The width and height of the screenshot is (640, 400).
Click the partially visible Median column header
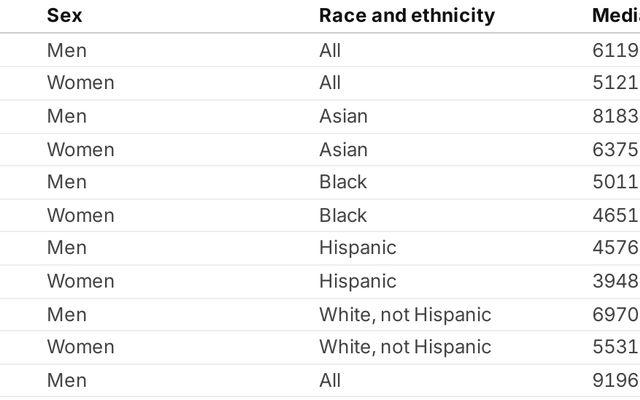click(615, 15)
